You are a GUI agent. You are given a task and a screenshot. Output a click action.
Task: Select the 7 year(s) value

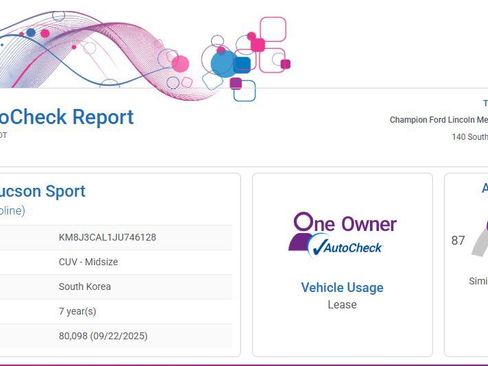[x=77, y=311]
